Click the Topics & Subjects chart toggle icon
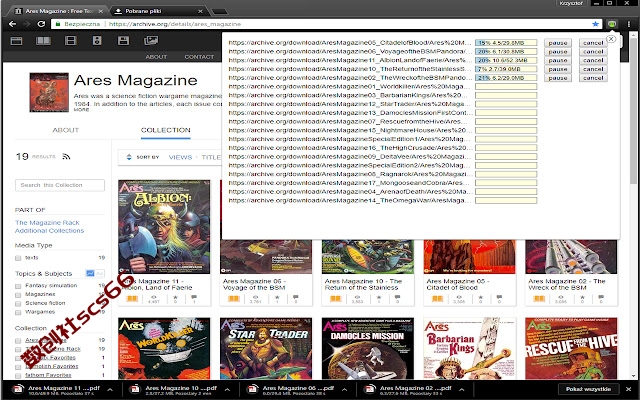 90,273
